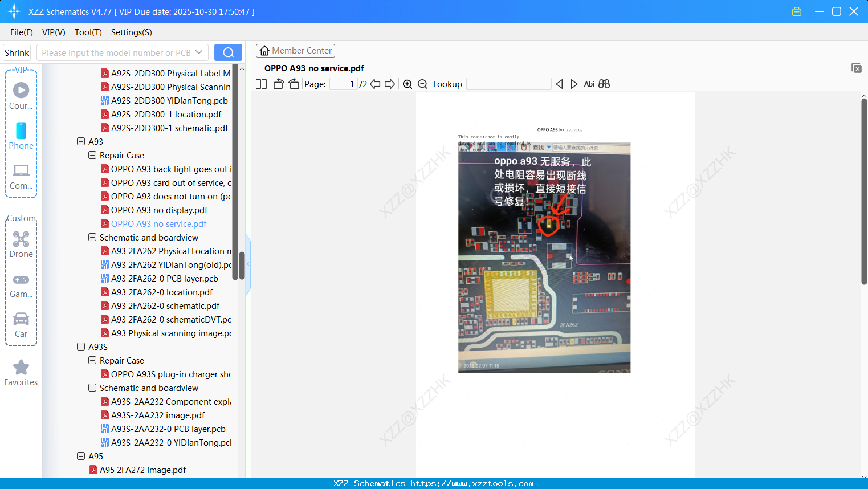Open the Courses section in the VIP sidebar

[x=21, y=96]
